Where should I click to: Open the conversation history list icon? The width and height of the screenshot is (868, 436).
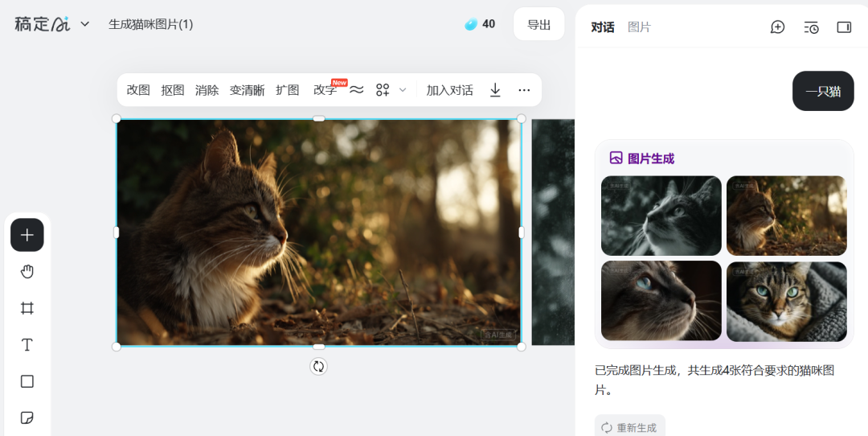coord(811,27)
